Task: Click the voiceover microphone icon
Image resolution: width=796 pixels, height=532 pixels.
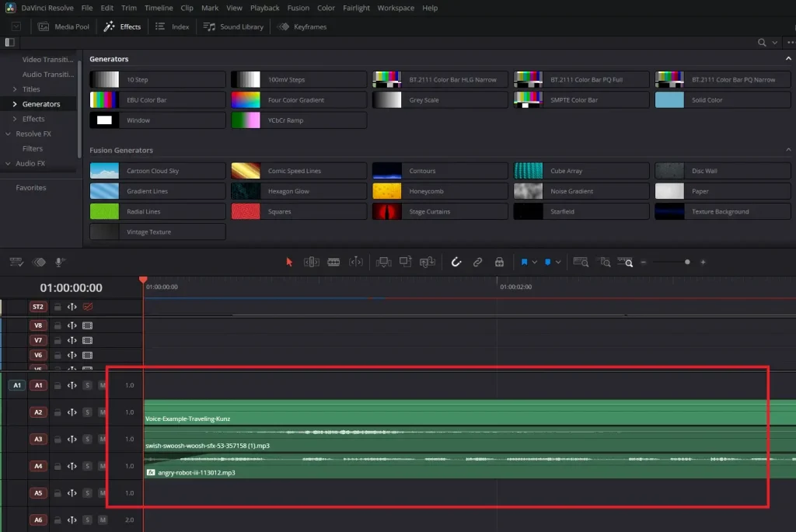Action: coord(59,263)
